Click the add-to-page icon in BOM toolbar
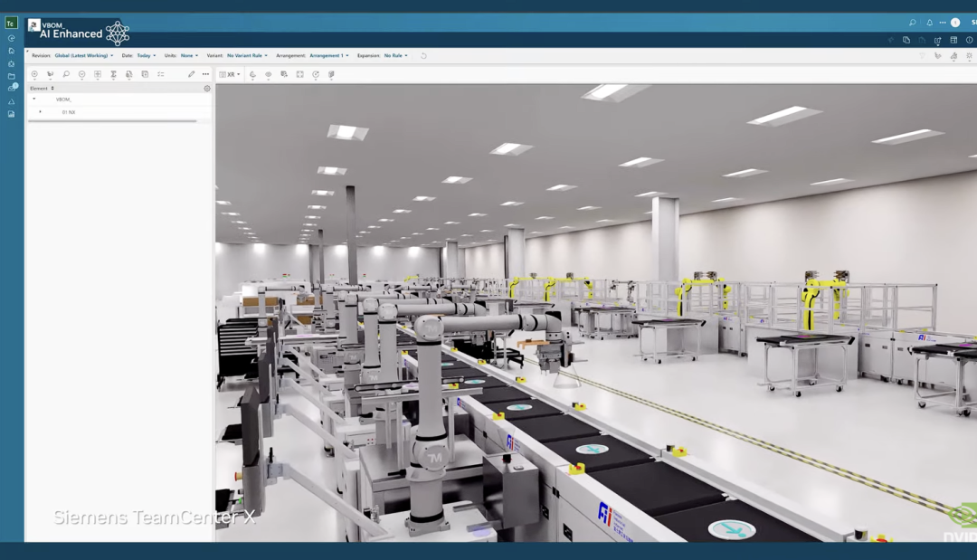 [145, 74]
